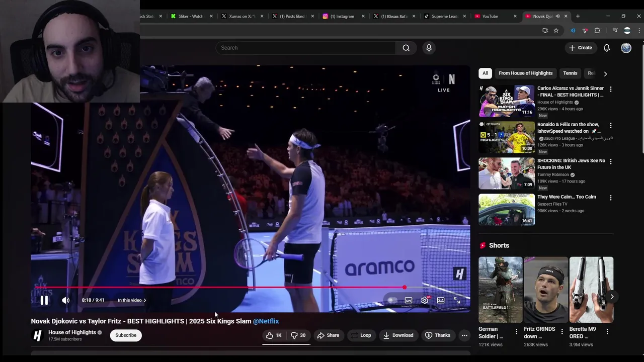
Task: Open House of Highlights channel avatar
Action: click(37, 335)
